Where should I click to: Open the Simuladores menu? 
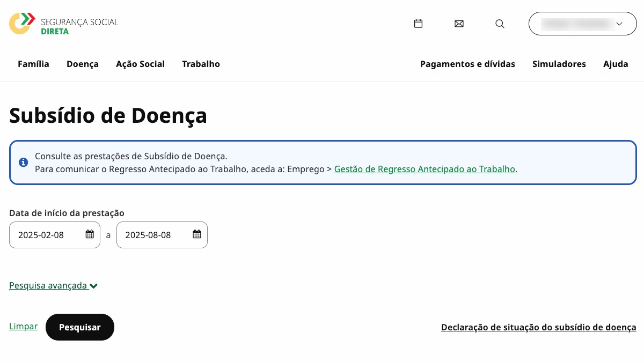pyautogui.click(x=559, y=64)
